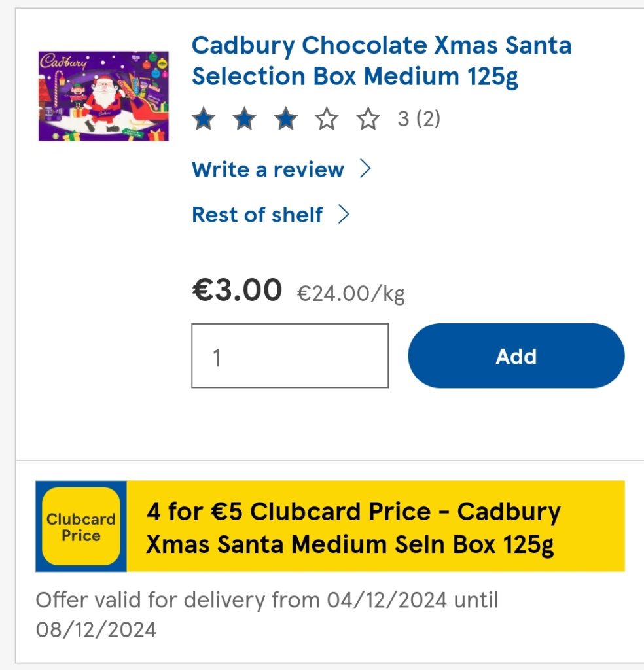Screen dimensions: 644x670
Task: Open the 4 for €5 Clubcard offer
Action: pyautogui.click(x=353, y=527)
